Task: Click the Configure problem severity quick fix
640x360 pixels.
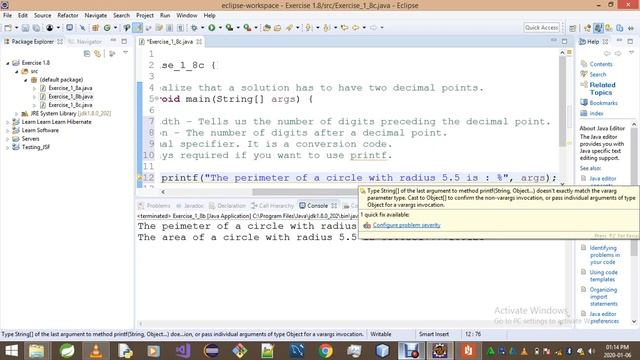Action: pyautogui.click(x=407, y=225)
